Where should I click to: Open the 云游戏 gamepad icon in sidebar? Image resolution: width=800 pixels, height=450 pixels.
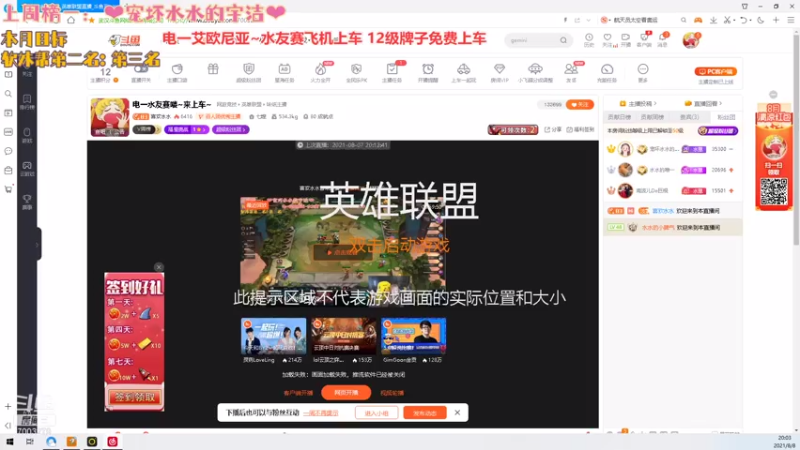tap(27, 169)
